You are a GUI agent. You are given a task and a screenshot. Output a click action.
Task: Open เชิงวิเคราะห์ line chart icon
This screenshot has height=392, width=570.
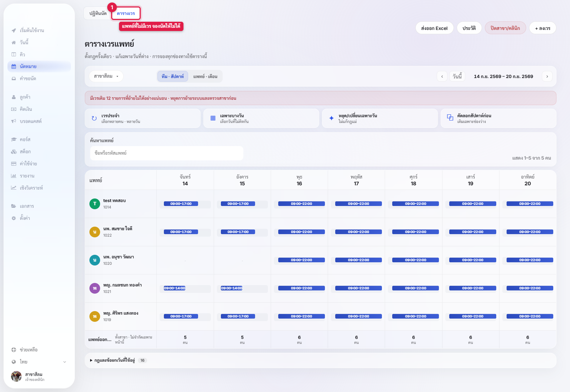(14, 188)
